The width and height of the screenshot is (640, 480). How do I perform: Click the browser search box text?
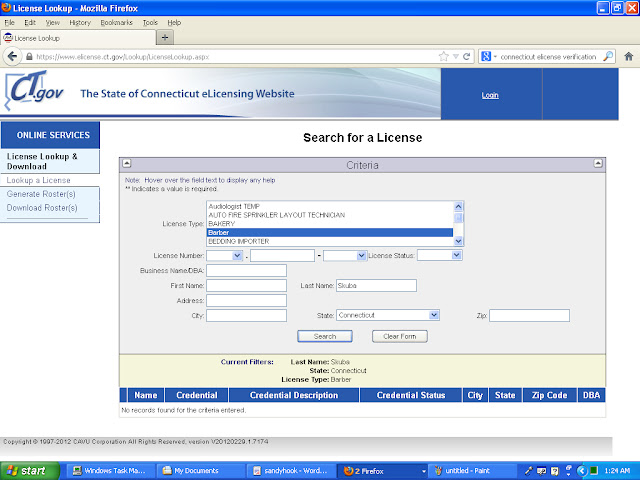coord(548,57)
